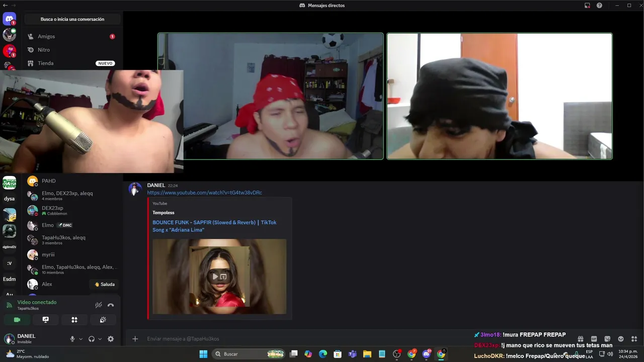Click the taskbar clock 10:34 p.m.

point(628,354)
